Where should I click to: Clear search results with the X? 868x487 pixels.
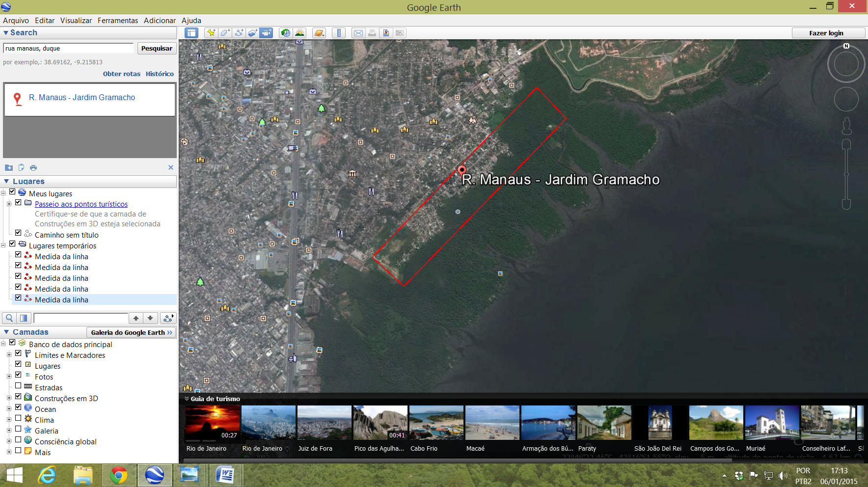click(171, 167)
